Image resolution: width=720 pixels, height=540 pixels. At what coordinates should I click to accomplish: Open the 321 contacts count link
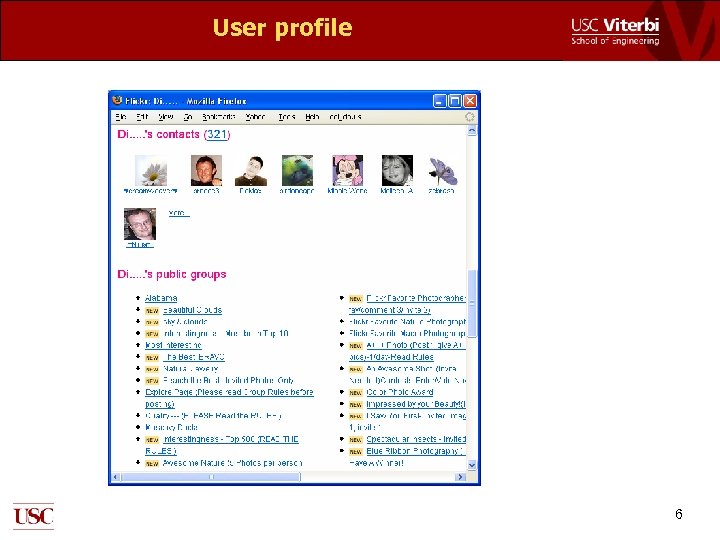tap(217, 134)
